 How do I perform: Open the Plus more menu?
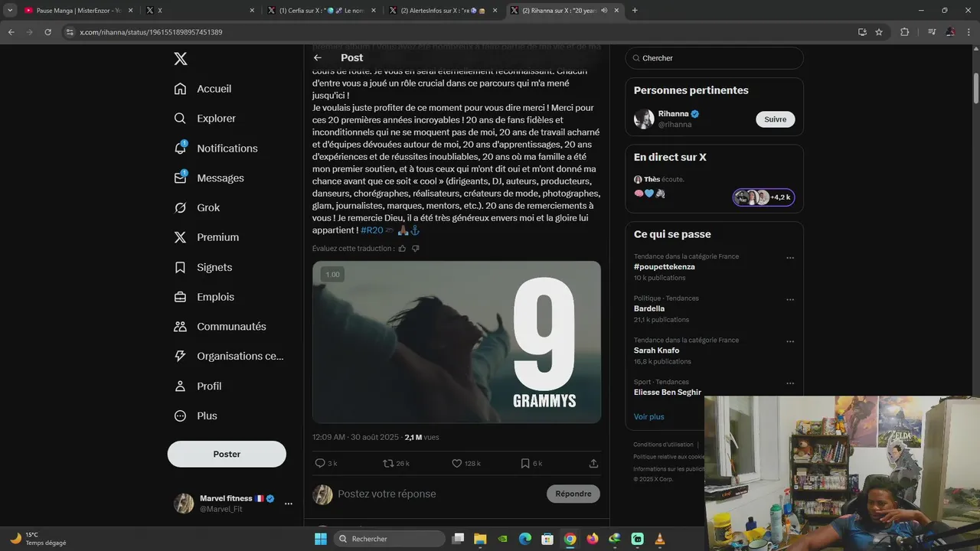(x=195, y=416)
